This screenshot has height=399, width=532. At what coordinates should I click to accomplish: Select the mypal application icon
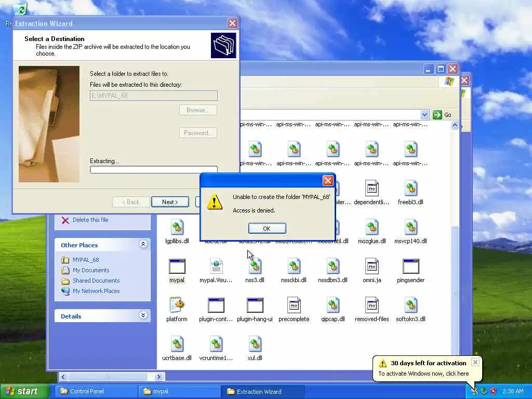tap(177, 267)
